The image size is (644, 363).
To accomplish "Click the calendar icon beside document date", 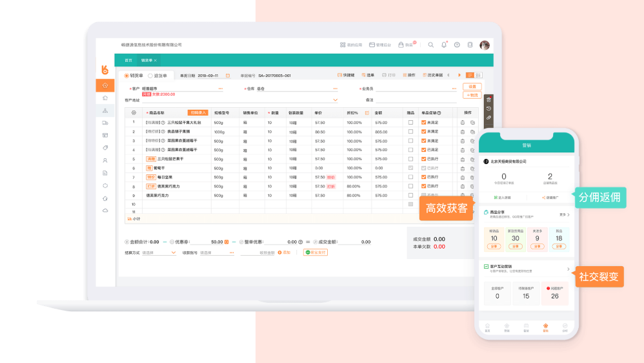I will (227, 76).
